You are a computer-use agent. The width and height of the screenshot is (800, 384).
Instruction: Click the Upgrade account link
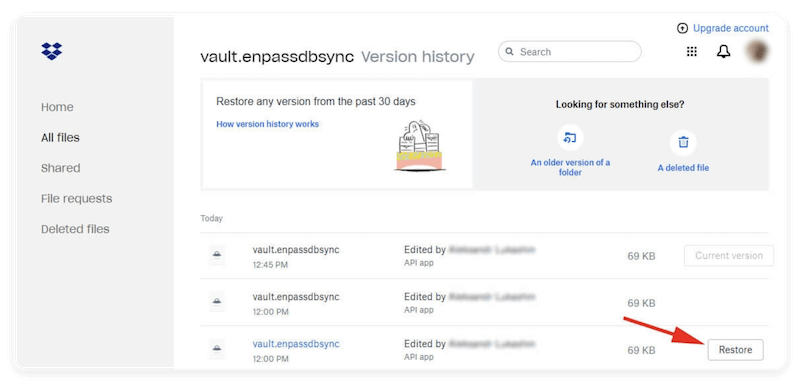[x=731, y=29]
